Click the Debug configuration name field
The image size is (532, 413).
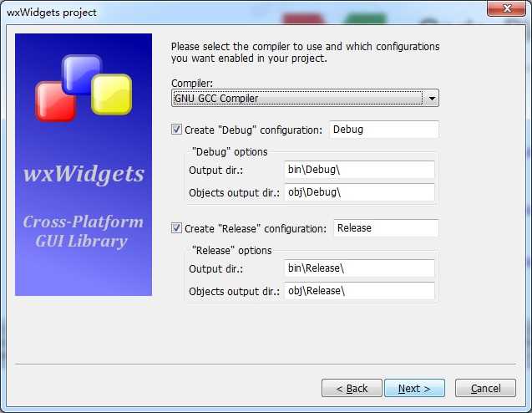pos(384,130)
